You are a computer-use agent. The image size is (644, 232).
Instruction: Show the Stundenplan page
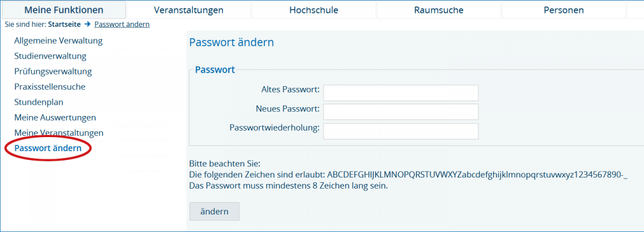(39, 102)
